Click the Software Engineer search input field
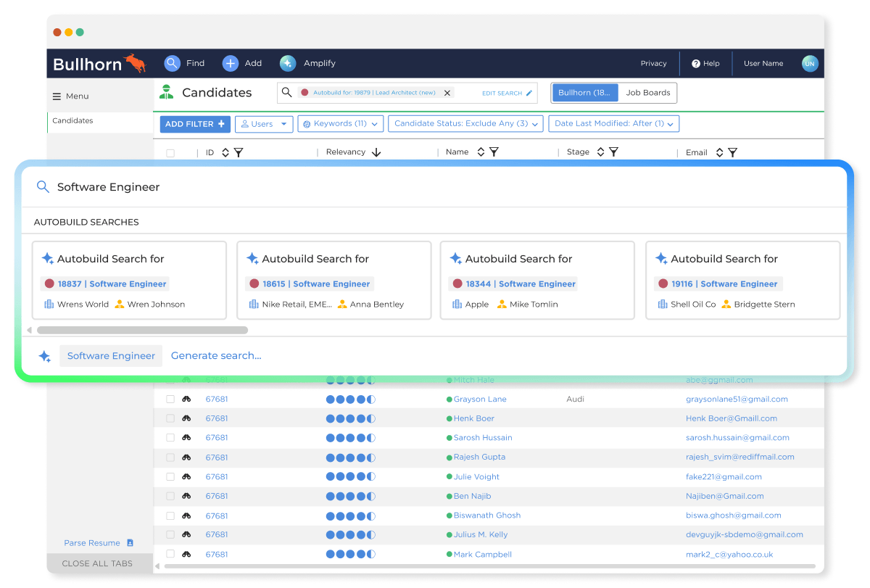Screen dimensions: 870x588 tap(434, 187)
